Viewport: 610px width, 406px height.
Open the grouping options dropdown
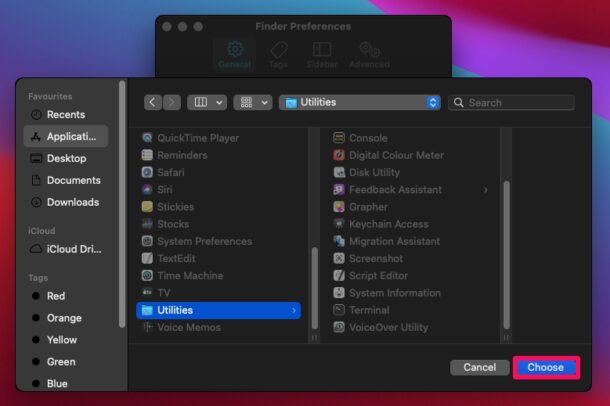[252, 102]
